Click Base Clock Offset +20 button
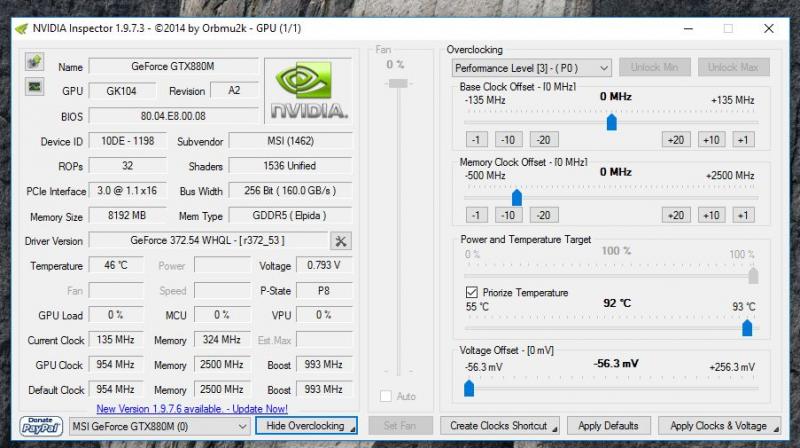The width and height of the screenshot is (800, 448). point(676,140)
